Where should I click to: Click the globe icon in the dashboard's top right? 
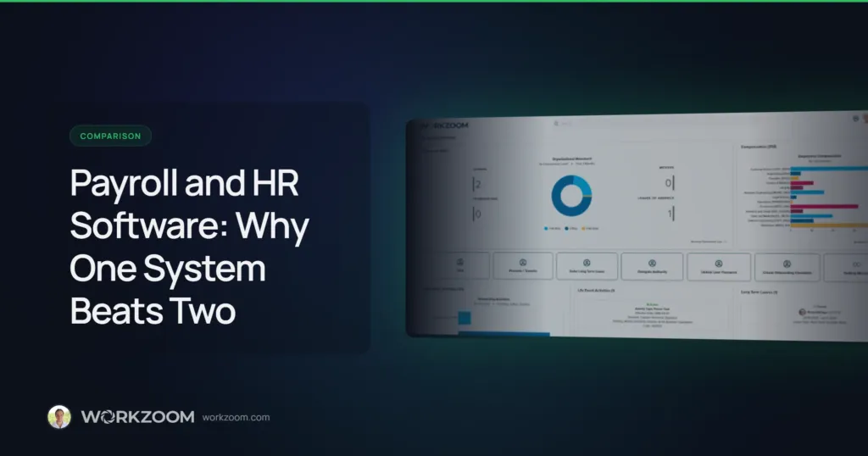coord(856,119)
